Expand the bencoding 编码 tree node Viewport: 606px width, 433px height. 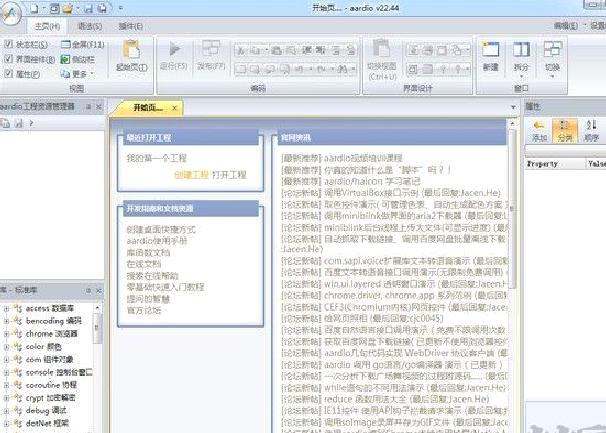[x=6, y=321]
